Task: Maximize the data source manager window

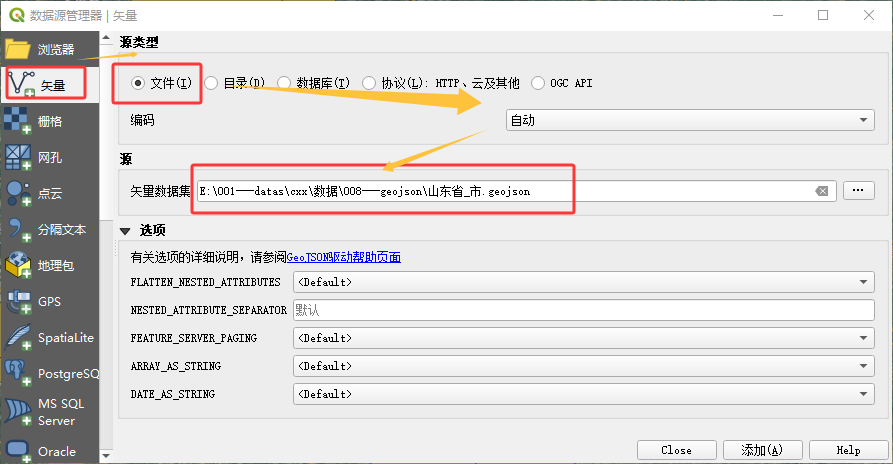Action: click(823, 15)
